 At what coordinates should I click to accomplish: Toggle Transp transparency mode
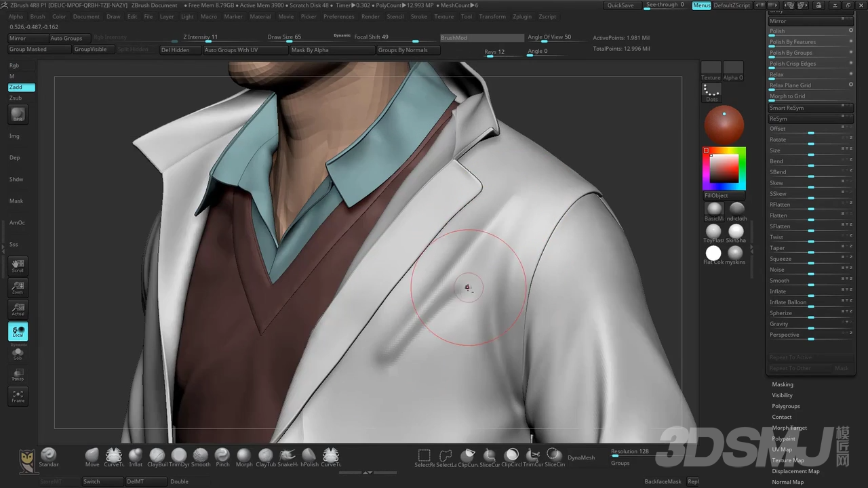(18, 374)
